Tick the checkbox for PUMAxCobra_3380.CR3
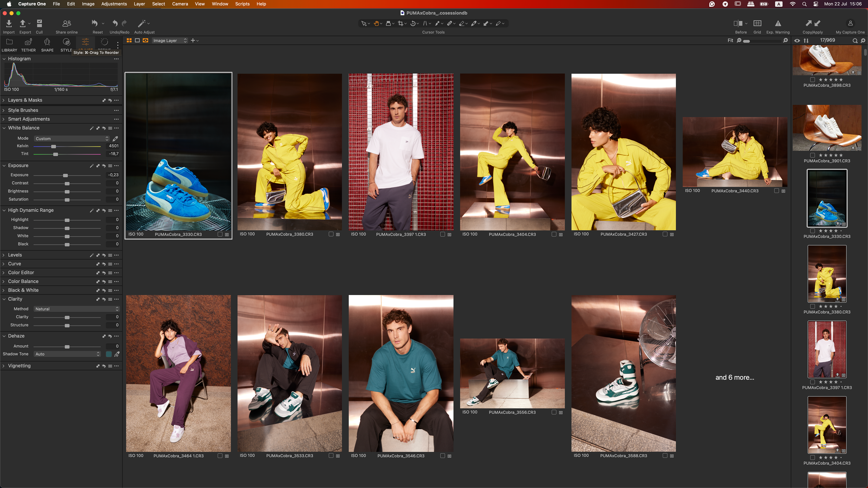Screen dimensions: 868x488 331,234
